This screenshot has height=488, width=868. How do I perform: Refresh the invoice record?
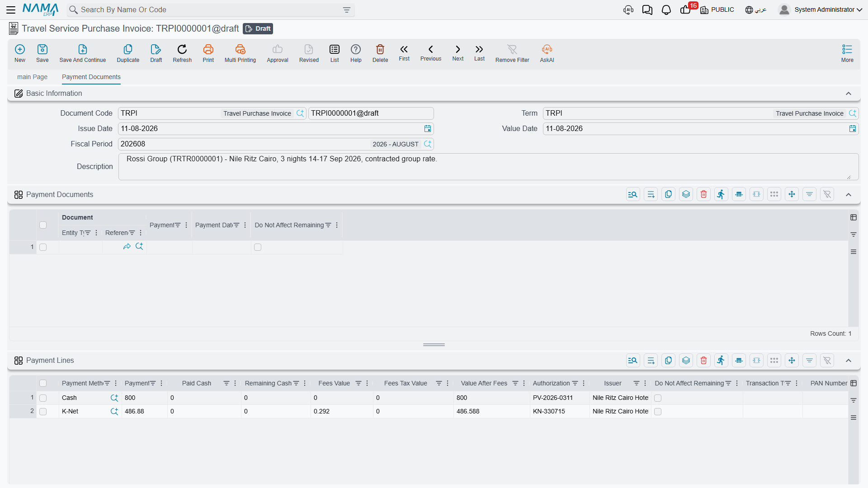coord(182,53)
